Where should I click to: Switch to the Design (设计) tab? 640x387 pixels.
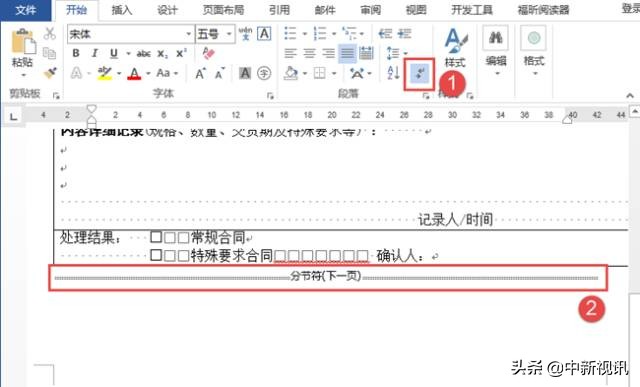pos(167,10)
